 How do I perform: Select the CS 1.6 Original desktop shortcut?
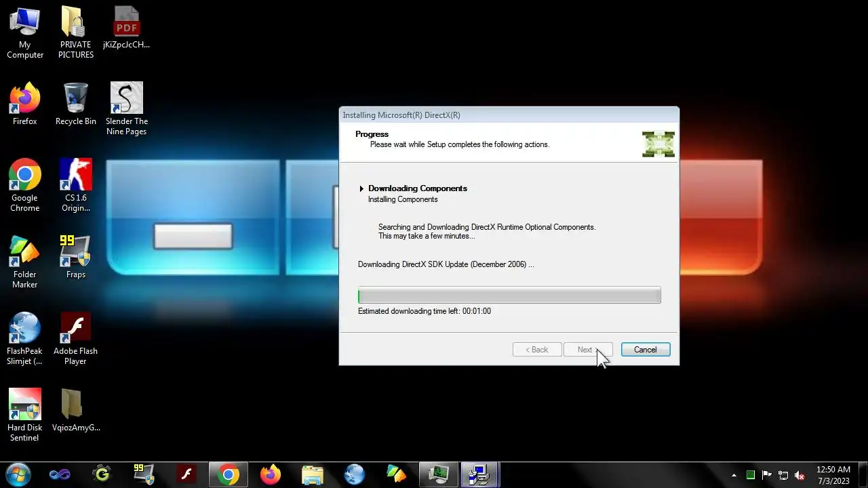pyautogui.click(x=75, y=186)
